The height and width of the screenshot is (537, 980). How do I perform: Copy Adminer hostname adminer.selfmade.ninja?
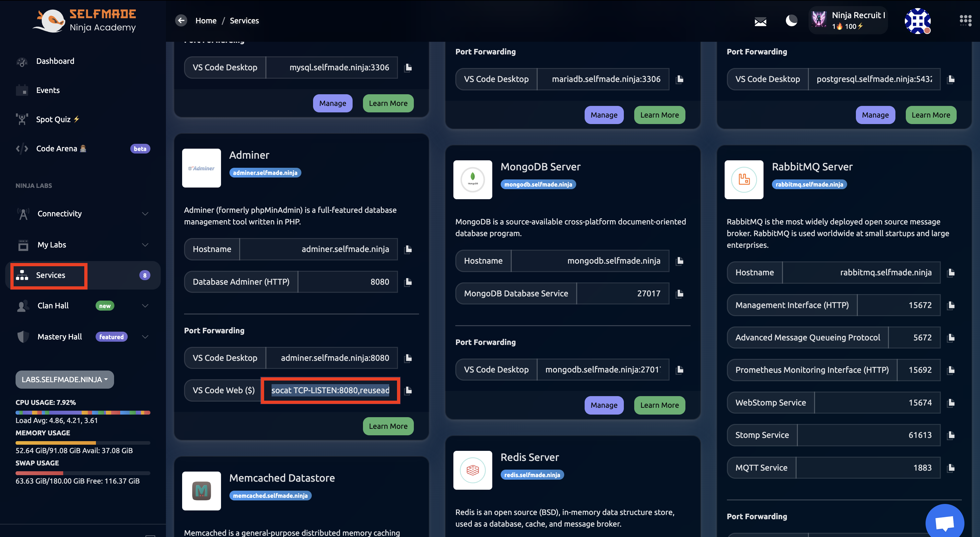[x=408, y=249]
